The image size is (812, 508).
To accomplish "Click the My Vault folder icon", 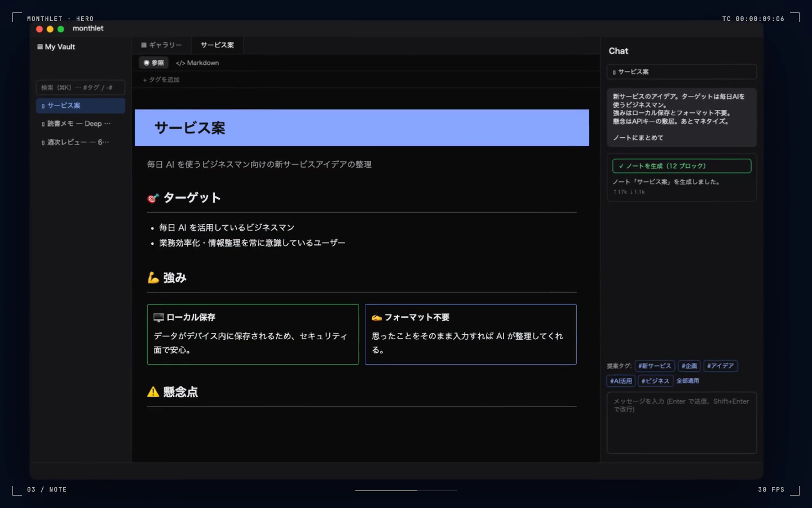I will (x=40, y=47).
